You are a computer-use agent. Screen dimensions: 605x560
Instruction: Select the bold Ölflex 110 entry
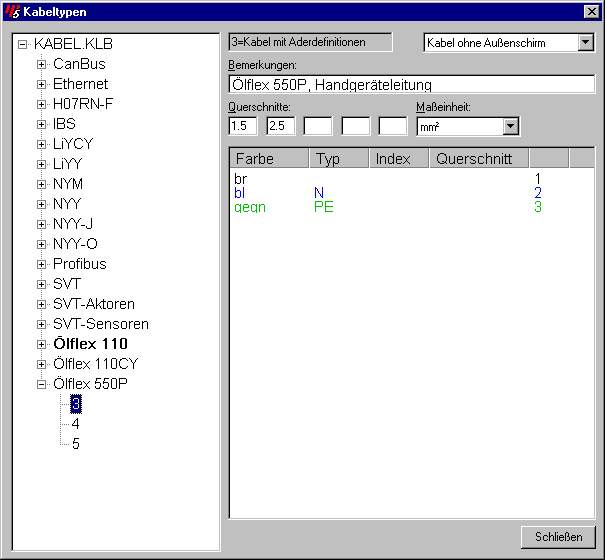click(91, 344)
